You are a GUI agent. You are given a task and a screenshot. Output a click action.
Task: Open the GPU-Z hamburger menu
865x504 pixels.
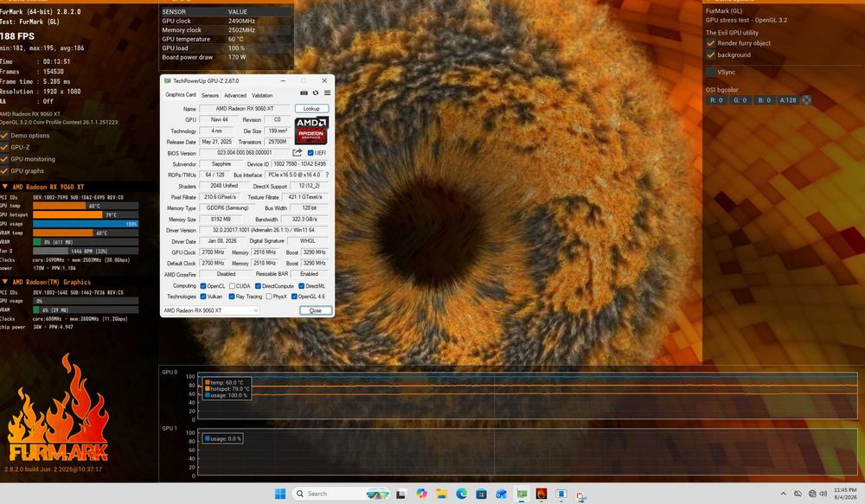click(x=327, y=93)
